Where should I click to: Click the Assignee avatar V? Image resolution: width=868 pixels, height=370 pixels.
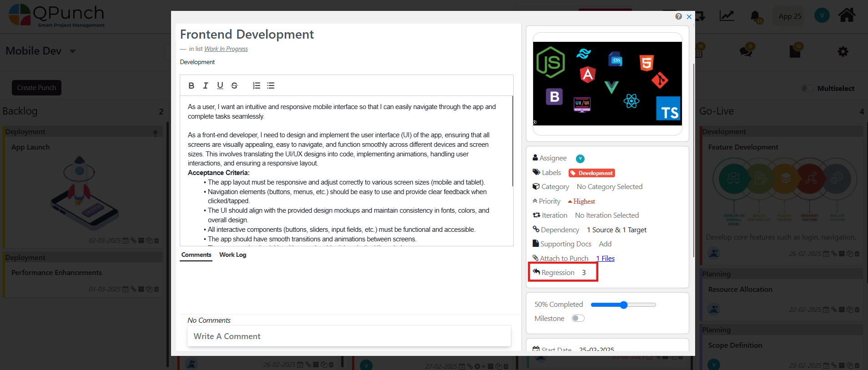580,159
